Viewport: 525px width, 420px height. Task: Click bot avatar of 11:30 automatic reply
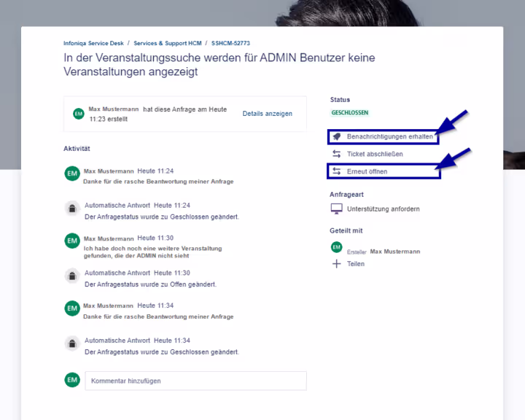click(72, 276)
